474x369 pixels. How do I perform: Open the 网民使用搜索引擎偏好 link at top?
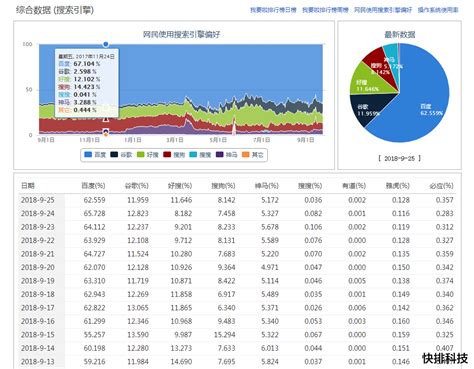(383, 10)
